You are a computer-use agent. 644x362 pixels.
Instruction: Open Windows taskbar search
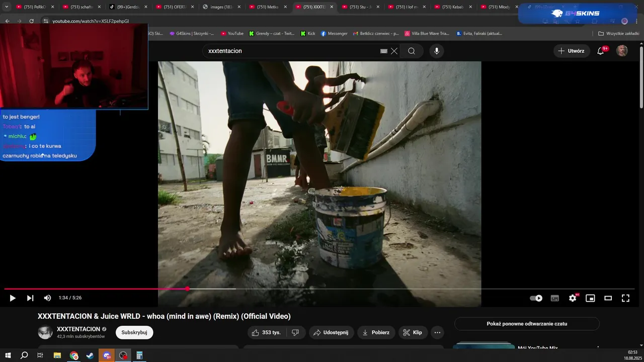[x=24, y=355]
